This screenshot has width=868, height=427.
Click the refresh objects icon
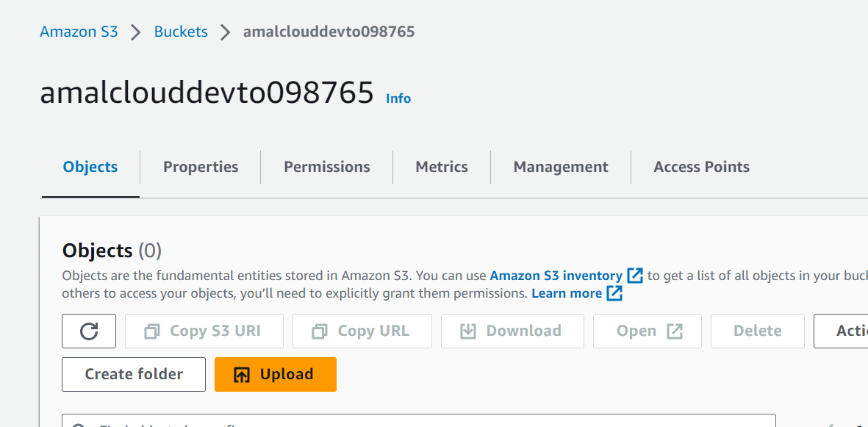pos(88,331)
